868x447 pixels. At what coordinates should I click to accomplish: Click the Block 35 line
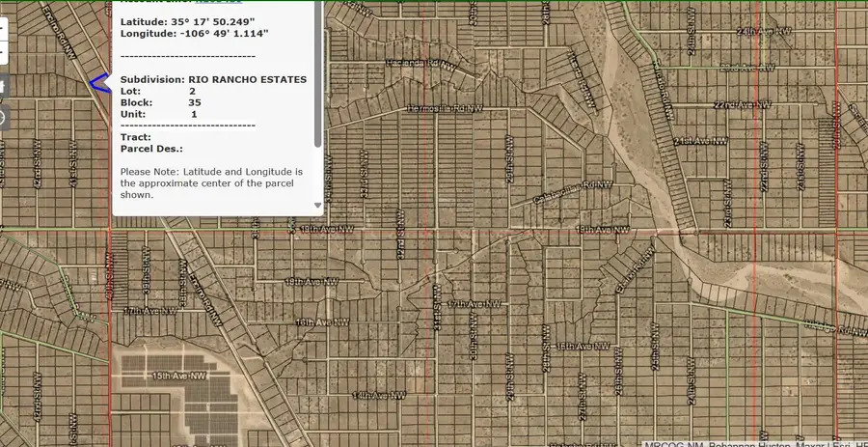(x=160, y=103)
